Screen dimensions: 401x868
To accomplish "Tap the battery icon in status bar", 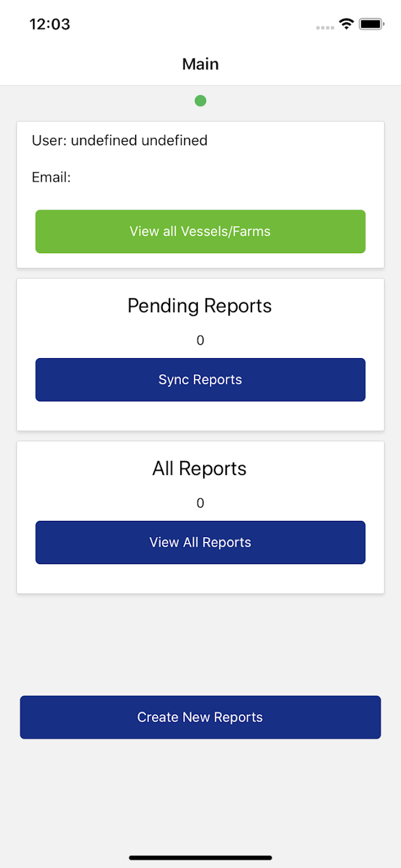I will tap(371, 24).
